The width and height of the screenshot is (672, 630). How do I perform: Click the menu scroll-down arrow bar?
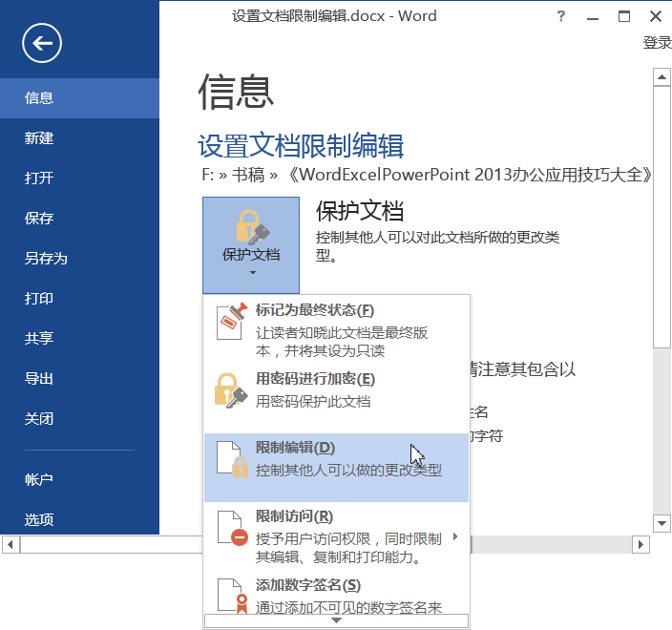click(336, 620)
